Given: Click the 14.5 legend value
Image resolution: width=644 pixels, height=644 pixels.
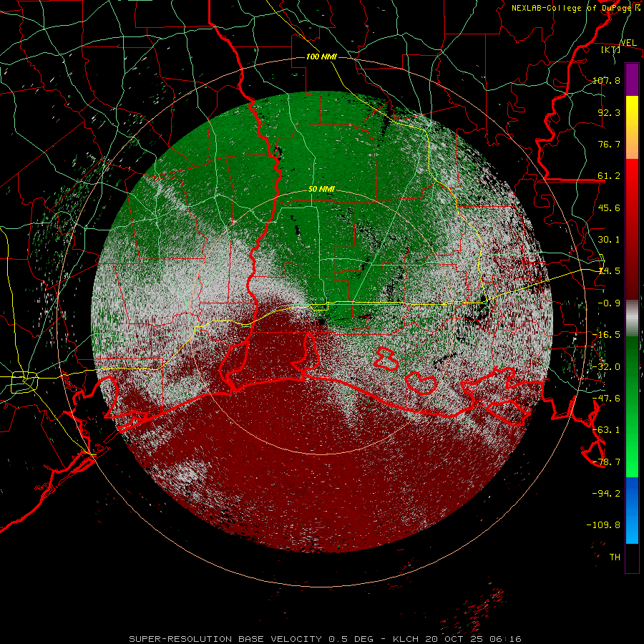Looking at the screenshot, I should click(x=609, y=271).
